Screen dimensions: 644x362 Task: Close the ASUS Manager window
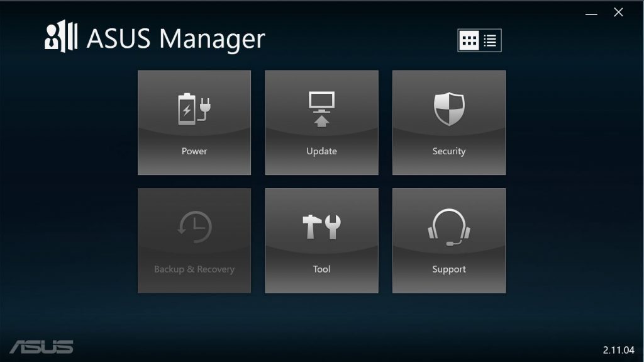point(618,13)
